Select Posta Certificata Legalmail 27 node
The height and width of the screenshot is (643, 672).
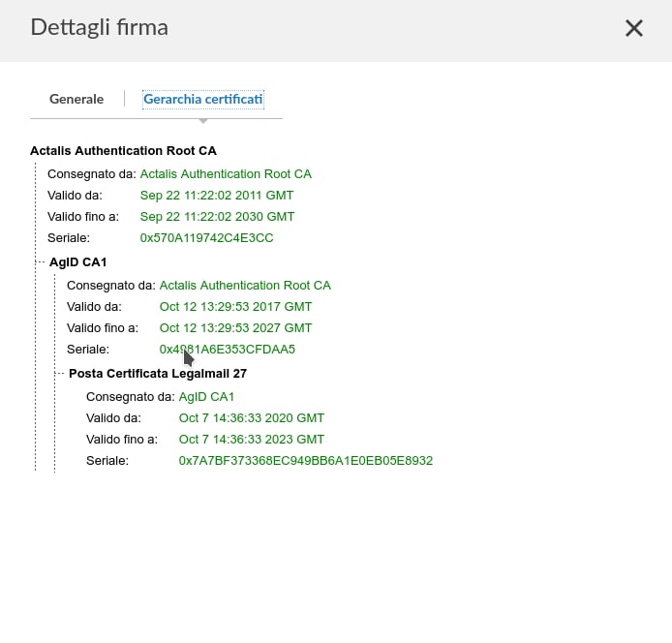pyautogui.click(x=158, y=374)
